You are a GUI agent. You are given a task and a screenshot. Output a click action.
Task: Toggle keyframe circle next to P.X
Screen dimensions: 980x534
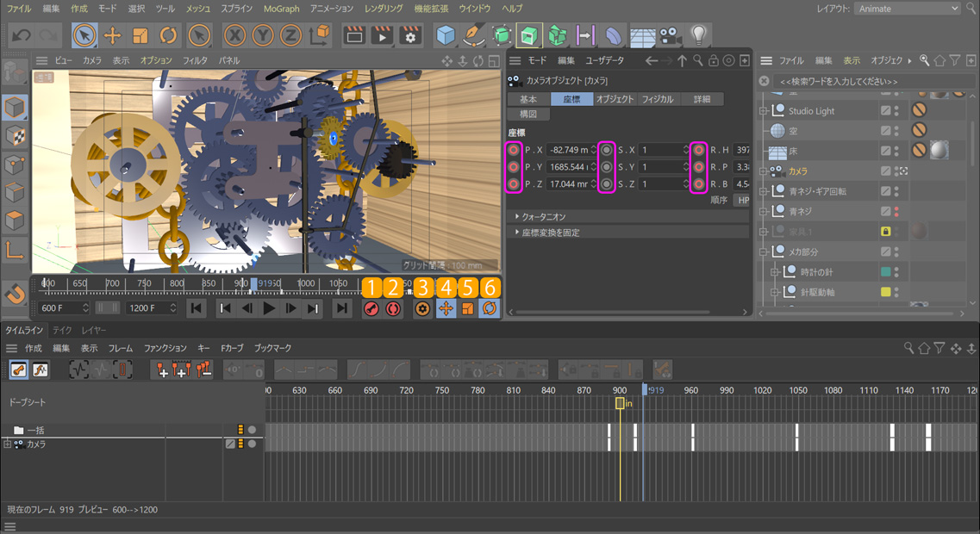coord(514,150)
